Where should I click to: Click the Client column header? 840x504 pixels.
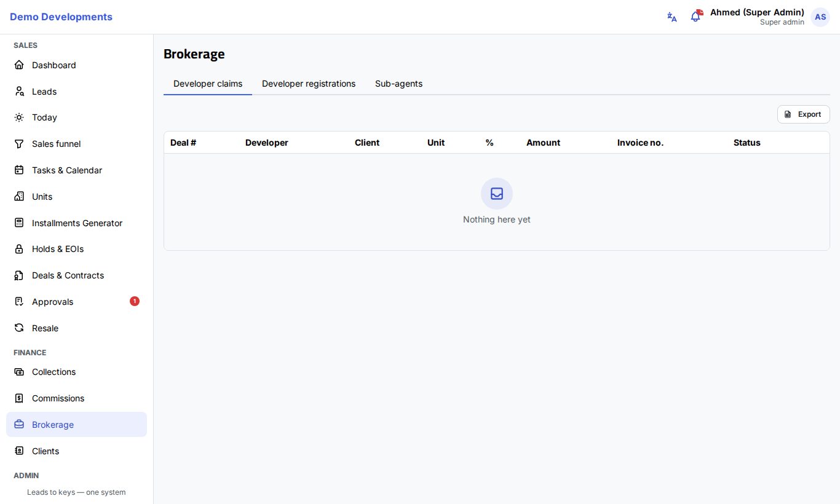(x=367, y=143)
